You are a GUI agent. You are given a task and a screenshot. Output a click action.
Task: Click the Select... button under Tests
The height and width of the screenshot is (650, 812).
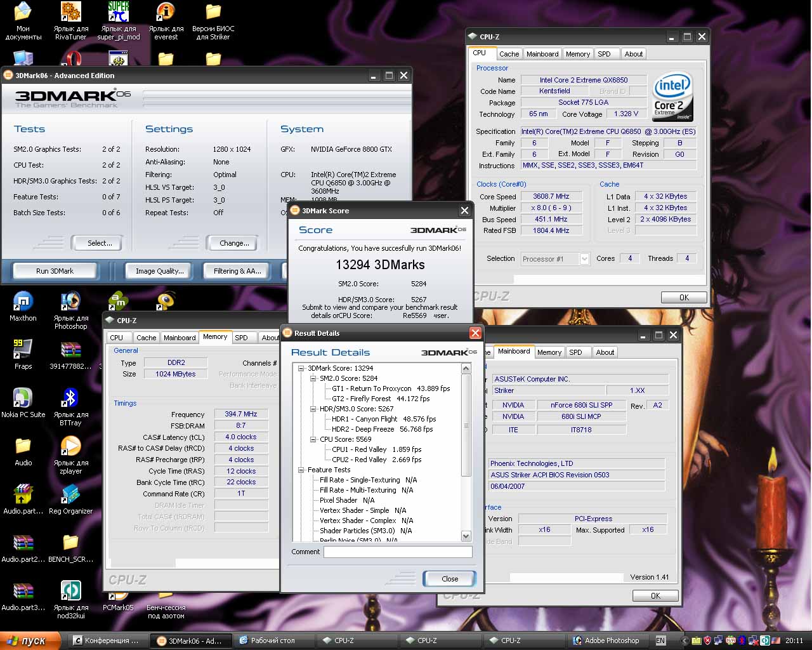click(x=98, y=243)
